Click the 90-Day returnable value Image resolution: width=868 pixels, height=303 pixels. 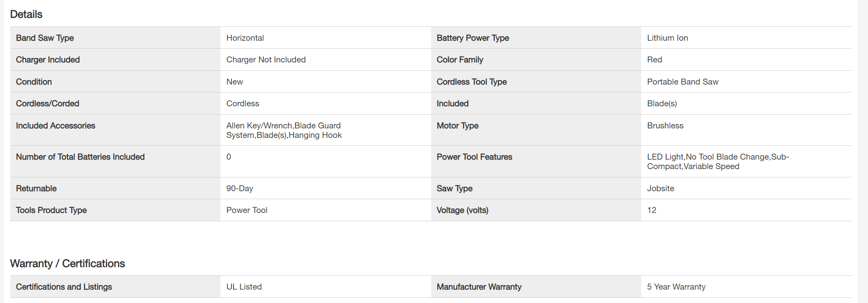click(x=239, y=188)
